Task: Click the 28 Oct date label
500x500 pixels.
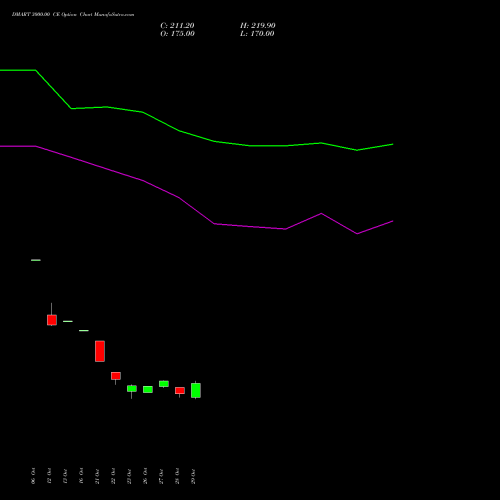Action: [x=177, y=476]
